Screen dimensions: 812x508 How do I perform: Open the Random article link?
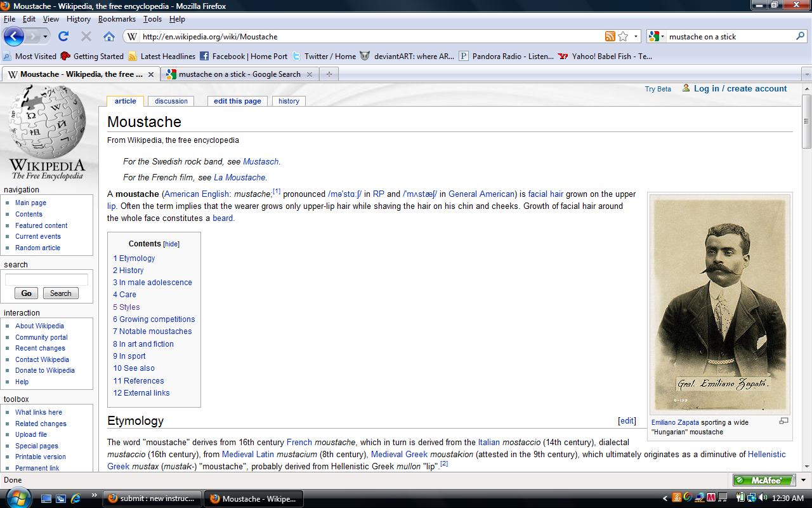coord(37,248)
